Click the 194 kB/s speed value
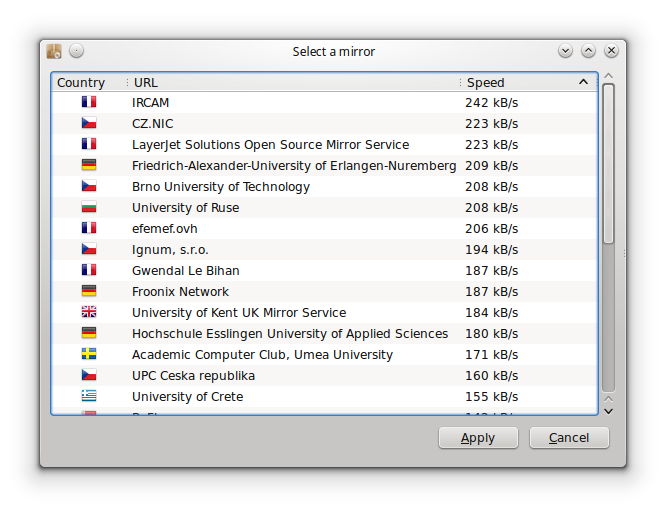The width and height of the screenshot is (666, 507). 491,250
